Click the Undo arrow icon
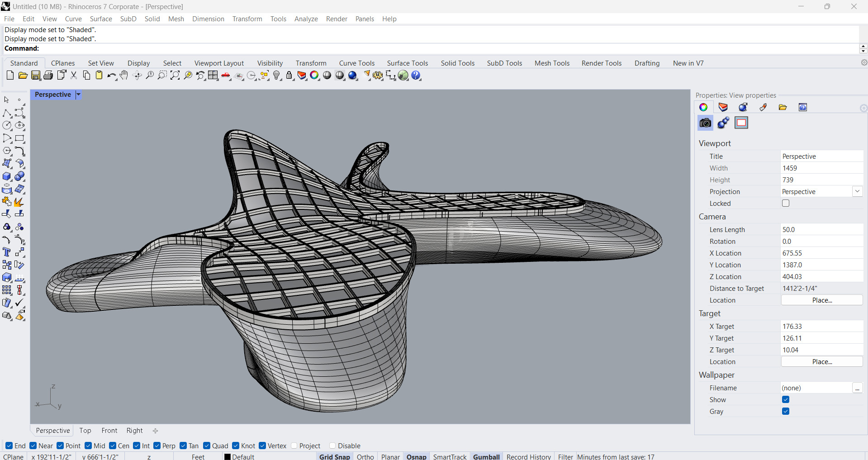The height and width of the screenshot is (460, 868). coord(111,76)
